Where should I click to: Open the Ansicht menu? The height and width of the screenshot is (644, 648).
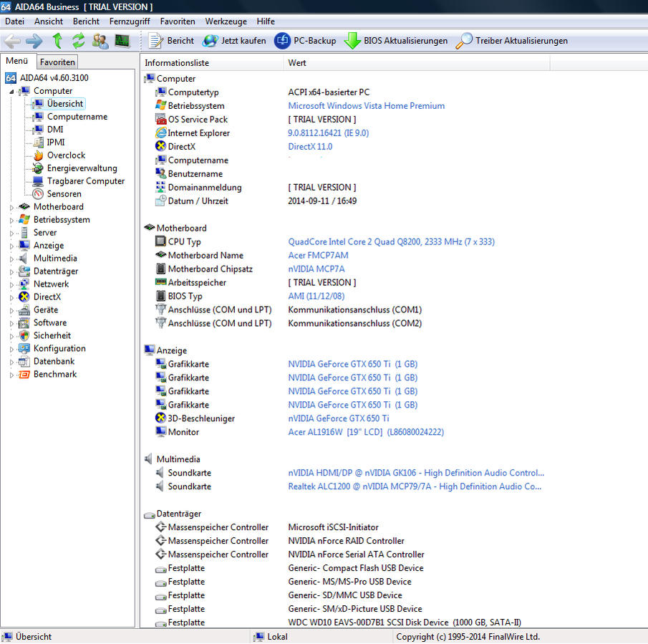pyautogui.click(x=49, y=21)
